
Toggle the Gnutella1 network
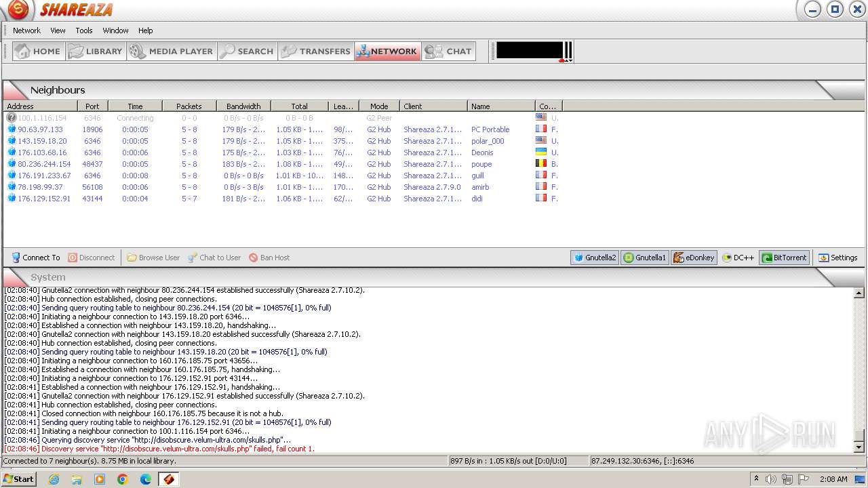[645, 258]
